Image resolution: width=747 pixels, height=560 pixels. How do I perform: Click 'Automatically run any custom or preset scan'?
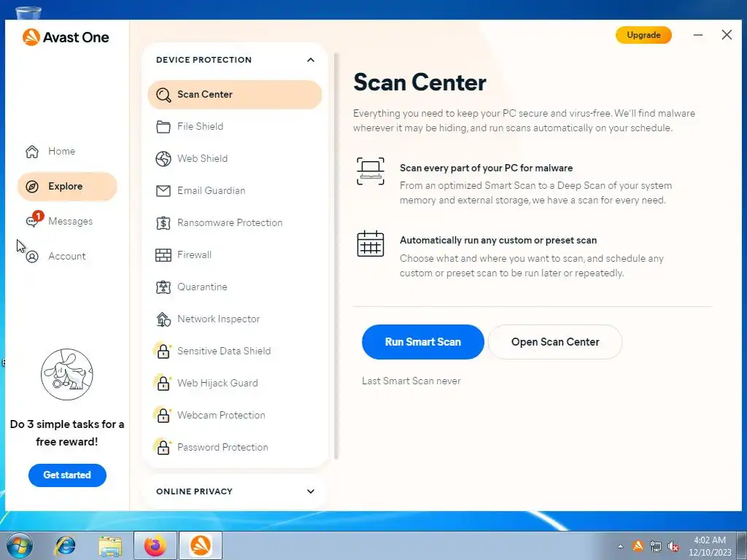click(498, 241)
